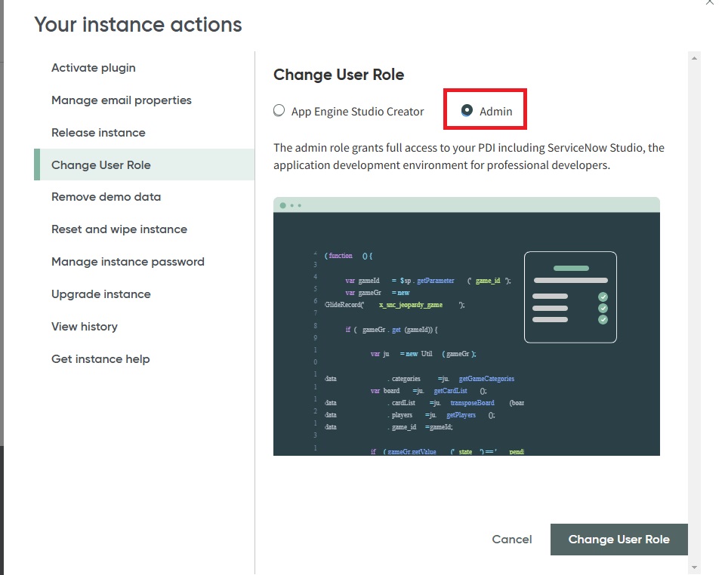Choose Upgrade instance from the list
Viewport: 728px width, 575px height.
(x=101, y=294)
